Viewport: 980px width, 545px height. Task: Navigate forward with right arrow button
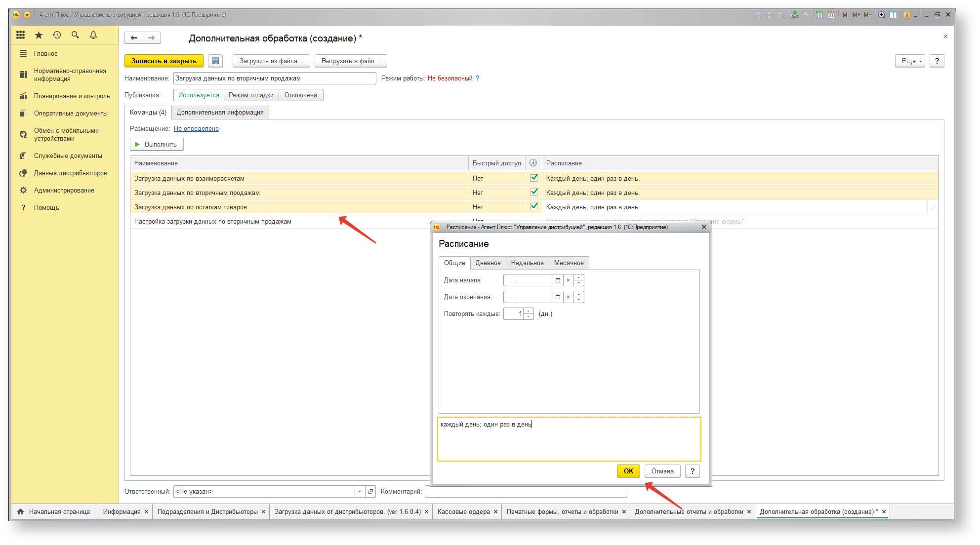[152, 38]
